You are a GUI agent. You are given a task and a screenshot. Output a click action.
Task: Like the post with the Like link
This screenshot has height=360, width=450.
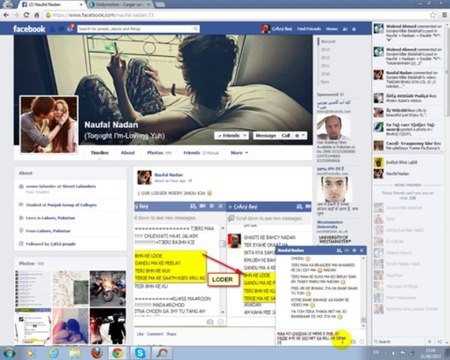coord(140,334)
